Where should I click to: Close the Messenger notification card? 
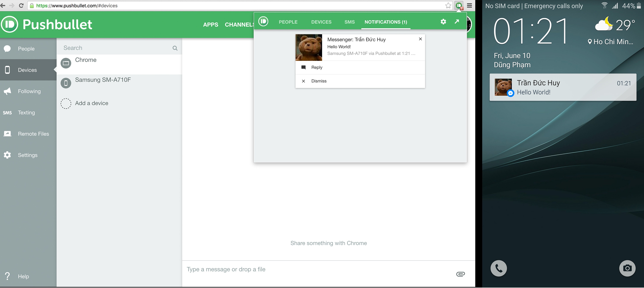(x=420, y=39)
